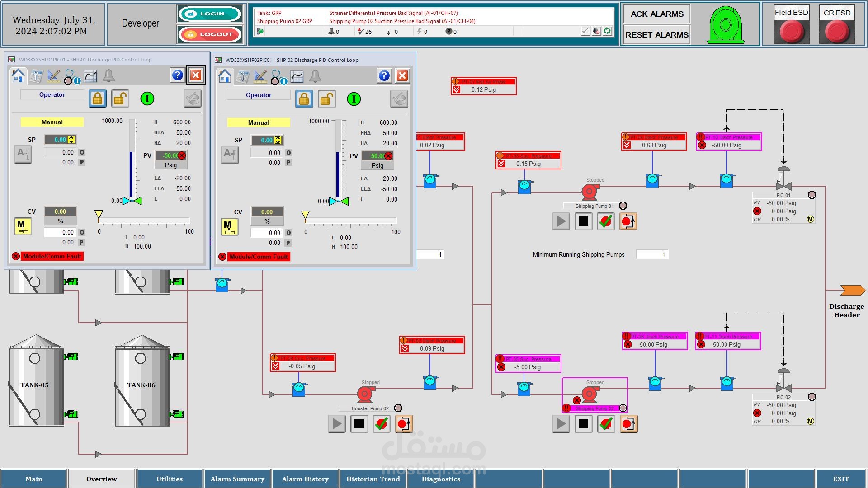868x488 pixels.
Task: Switch to Alarm Summary screen tab
Action: pyautogui.click(x=237, y=479)
